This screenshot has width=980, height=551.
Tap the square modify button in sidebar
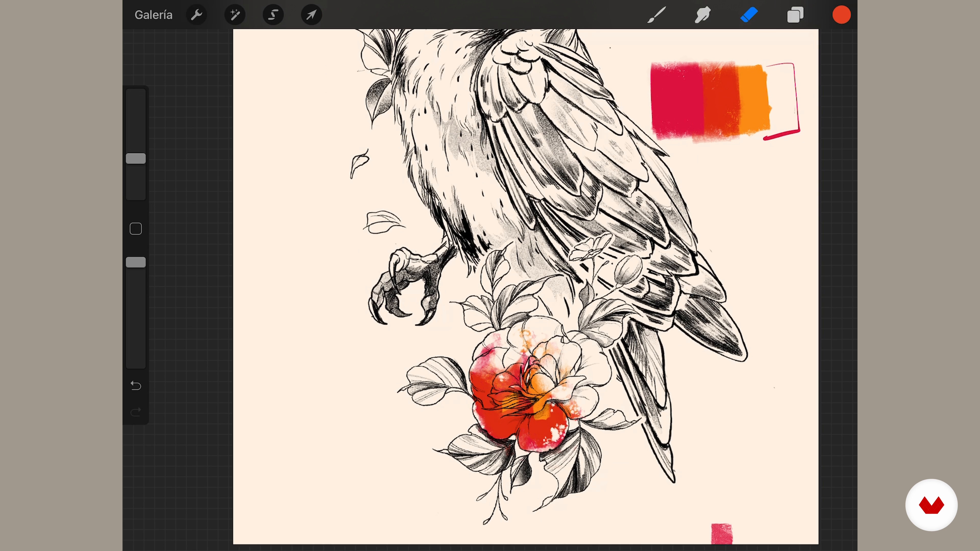(136, 229)
